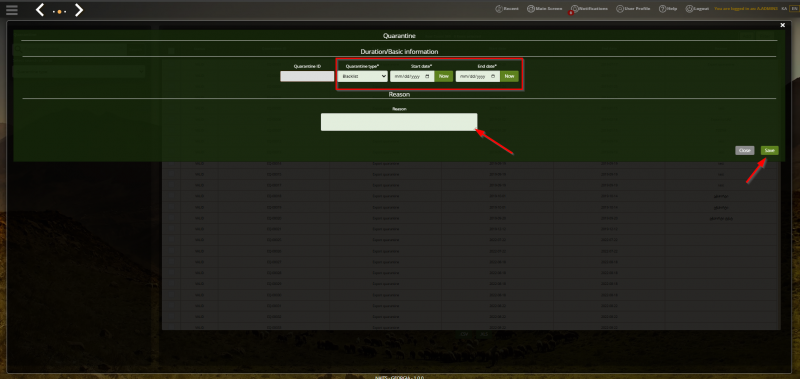
Task: Switch language to EN
Action: click(x=793, y=9)
